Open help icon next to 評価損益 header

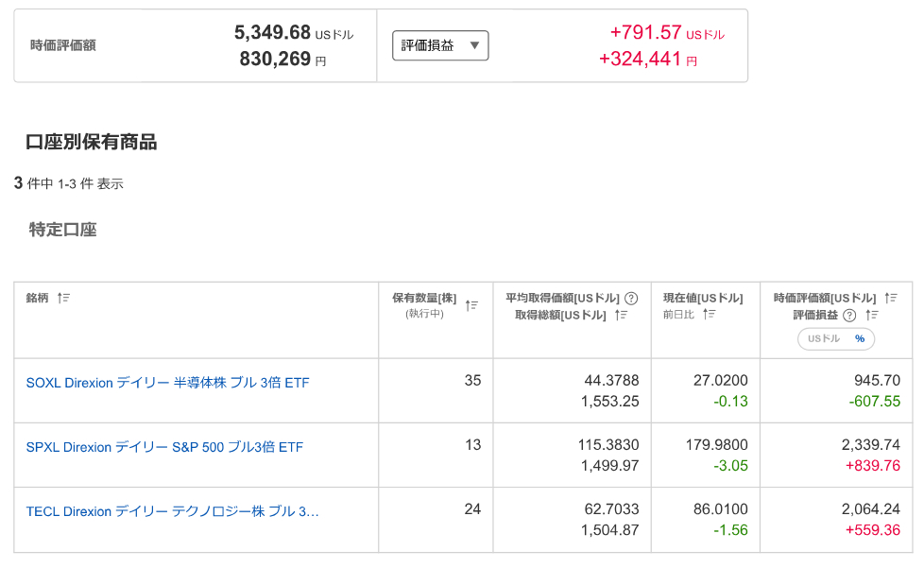[849, 316]
